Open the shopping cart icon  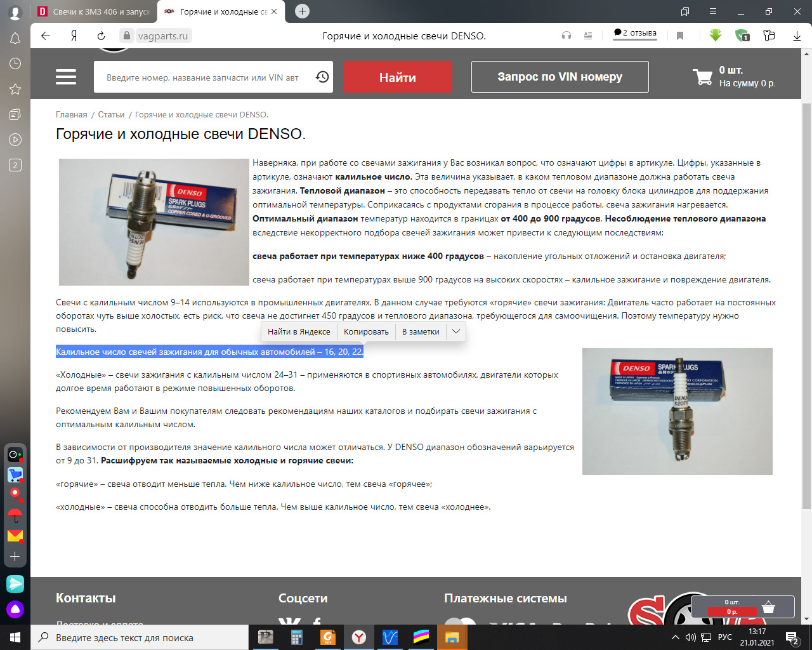click(703, 77)
